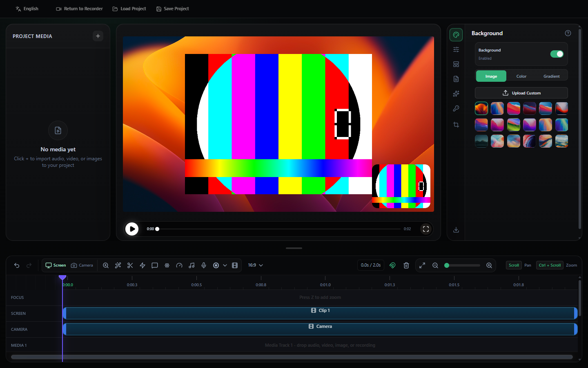This screenshot has height=368, width=588.
Task: Open the Background help question icon
Action: coord(568,33)
